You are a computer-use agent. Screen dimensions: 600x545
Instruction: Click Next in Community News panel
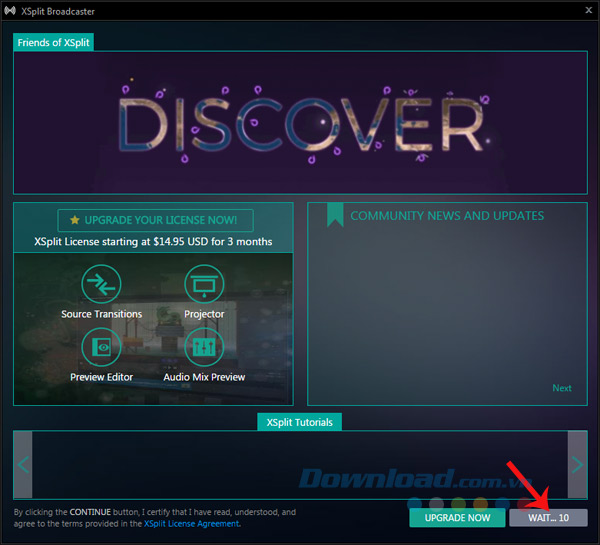(x=562, y=388)
